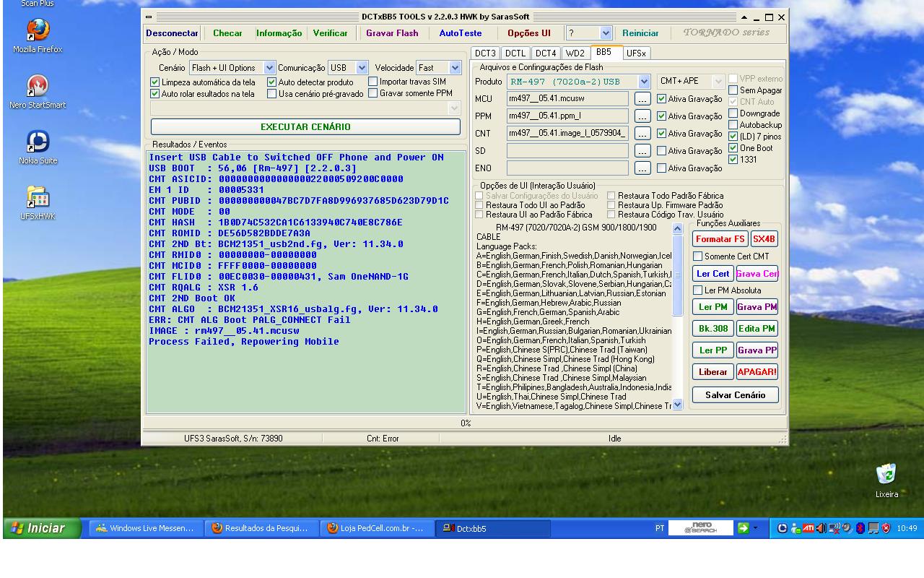Toggle PPM Ativa Gravação checkbox
Screen dimensions: 924x578
661,116
